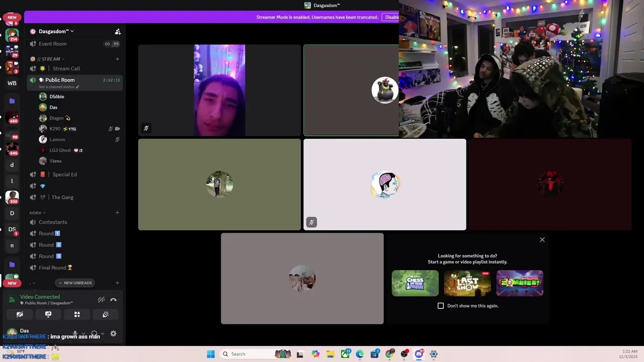This screenshot has width=644, height=362.
Task: Join the Event Room voice channel
Action: click(74, 44)
